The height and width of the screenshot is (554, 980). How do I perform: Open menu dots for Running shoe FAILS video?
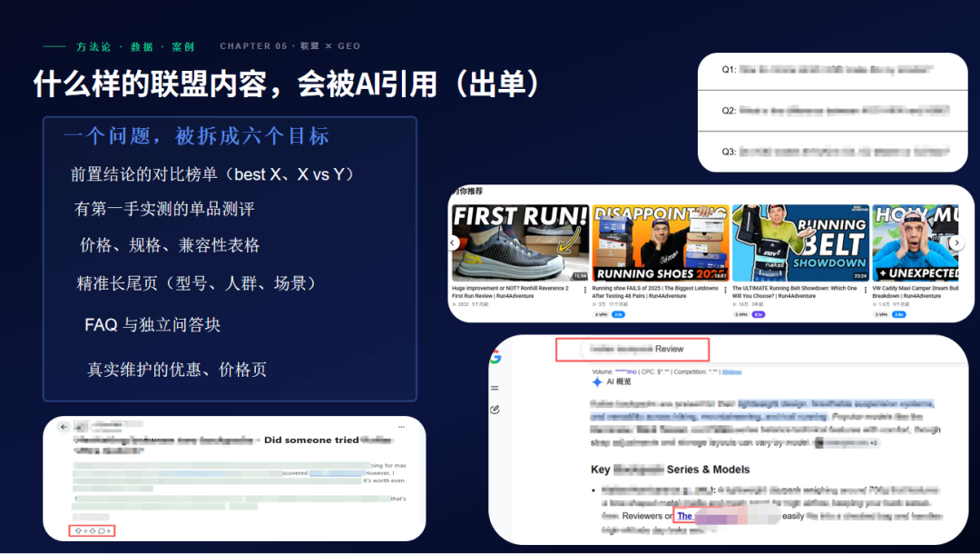pyautogui.click(x=725, y=290)
